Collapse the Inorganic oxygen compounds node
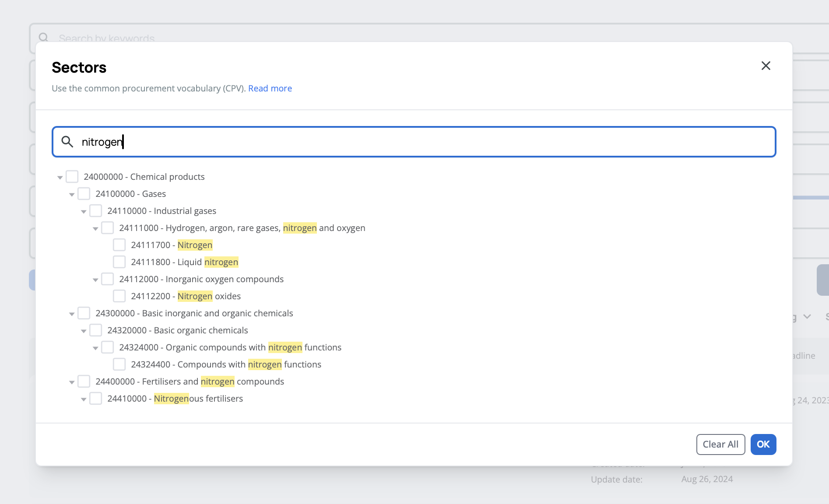The image size is (829, 504). [x=95, y=280]
